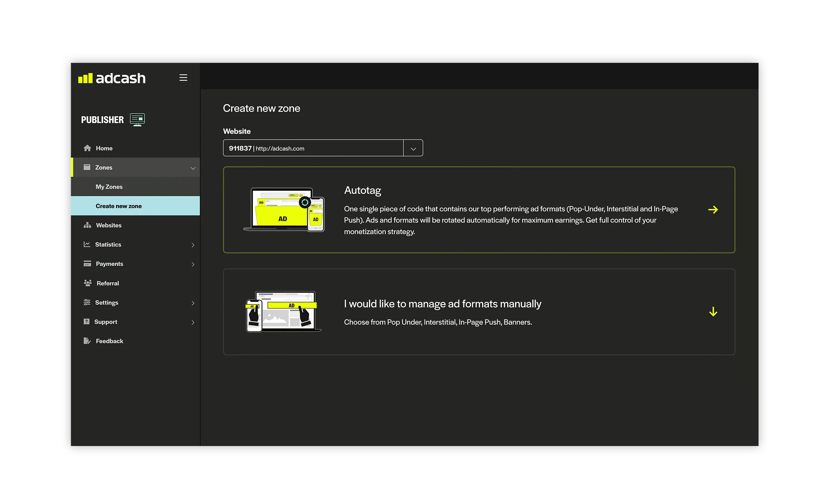The image size is (829, 504).
Task: Expand the Payments submenu chevron
Action: [x=193, y=264]
